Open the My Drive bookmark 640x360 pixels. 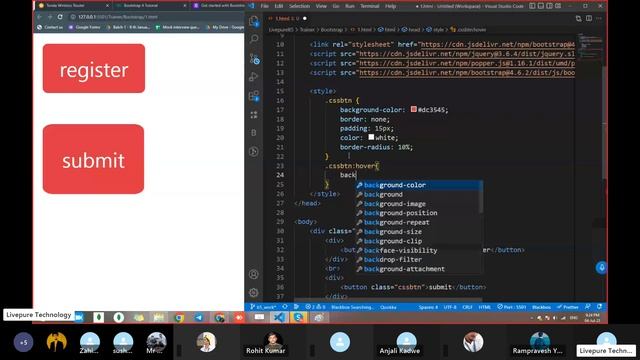[x=225, y=27]
